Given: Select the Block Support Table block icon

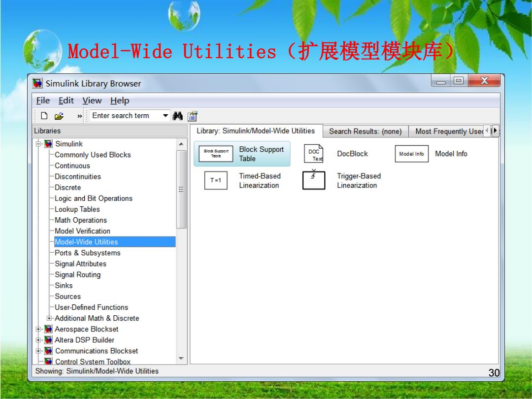Looking at the screenshot, I should (x=216, y=154).
